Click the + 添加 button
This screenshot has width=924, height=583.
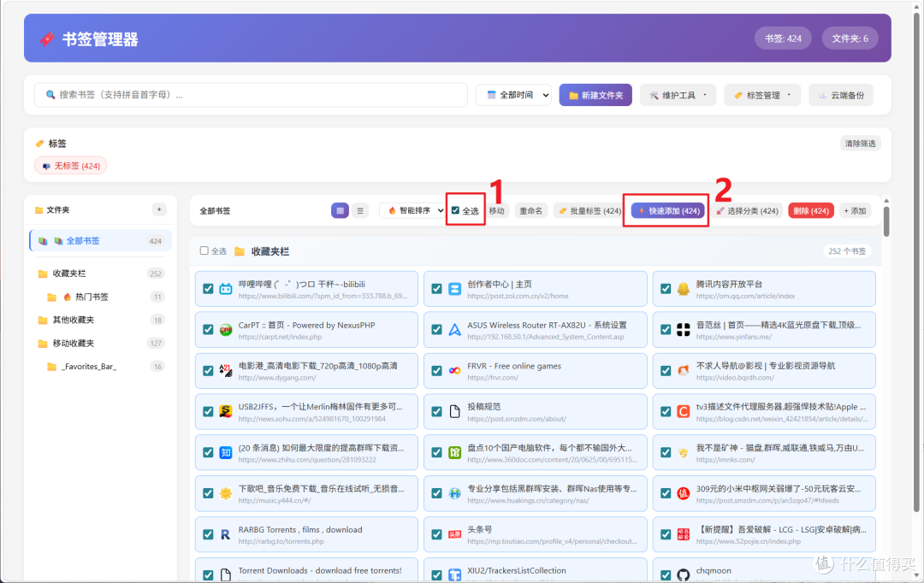(855, 211)
